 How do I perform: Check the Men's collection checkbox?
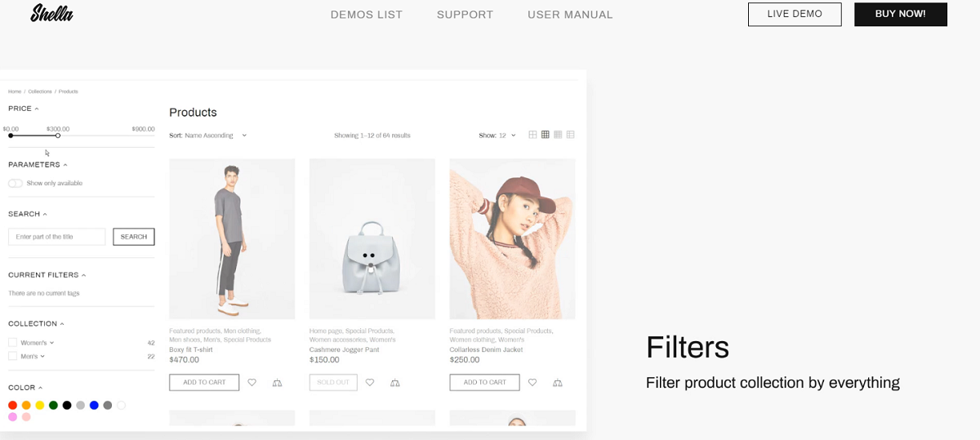pos(12,356)
